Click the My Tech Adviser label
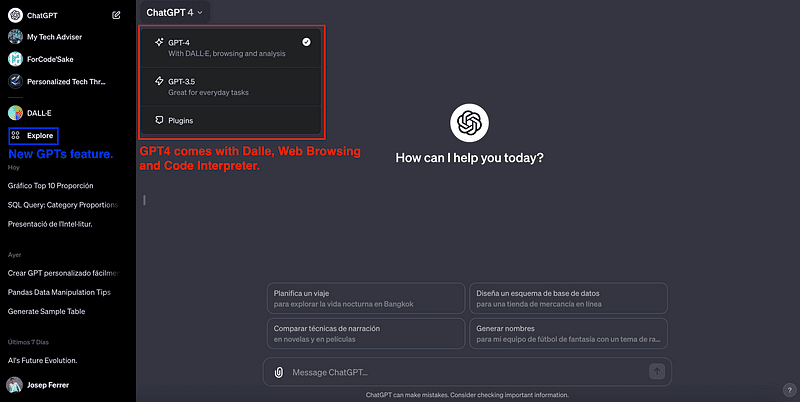This screenshot has width=800, height=402. point(55,37)
